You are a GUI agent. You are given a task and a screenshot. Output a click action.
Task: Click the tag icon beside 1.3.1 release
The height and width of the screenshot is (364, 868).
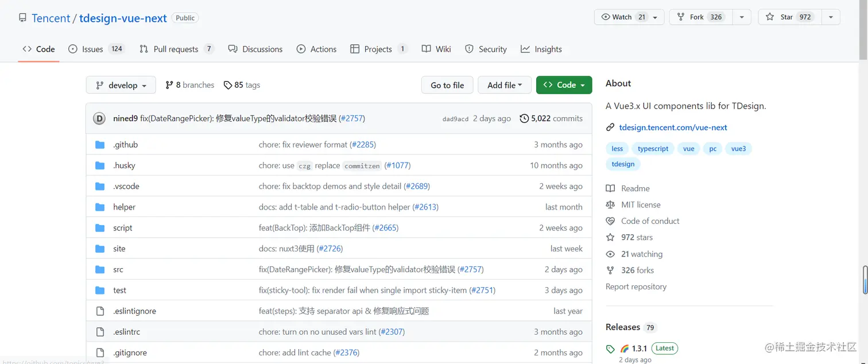[610, 348]
